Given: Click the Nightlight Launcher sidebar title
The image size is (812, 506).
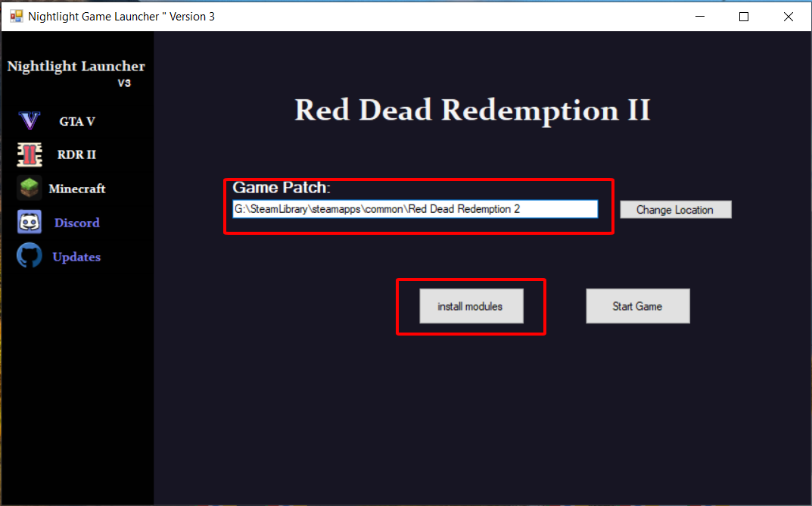Looking at the screenshot, I should [x=76, y=67].
